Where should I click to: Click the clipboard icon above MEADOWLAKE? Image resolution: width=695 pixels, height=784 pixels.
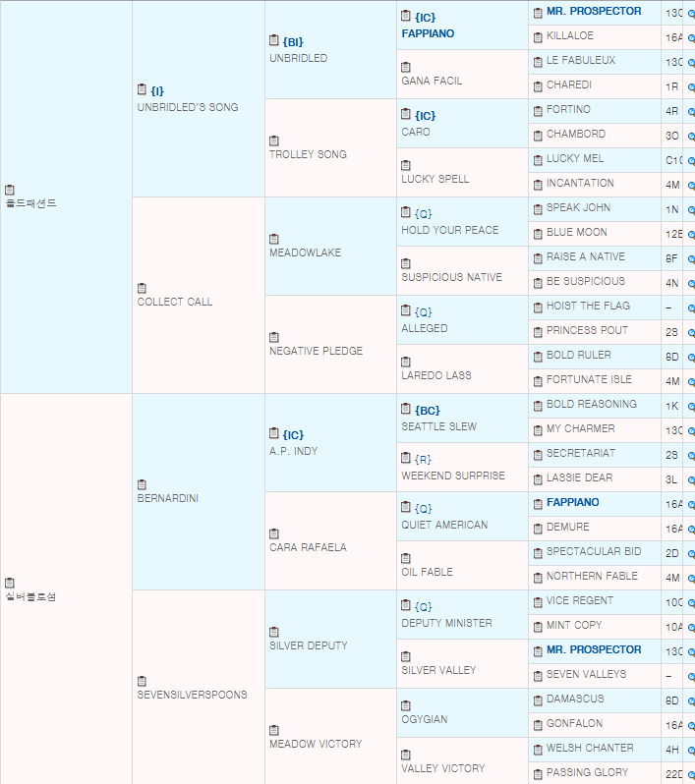coord(273,239)
